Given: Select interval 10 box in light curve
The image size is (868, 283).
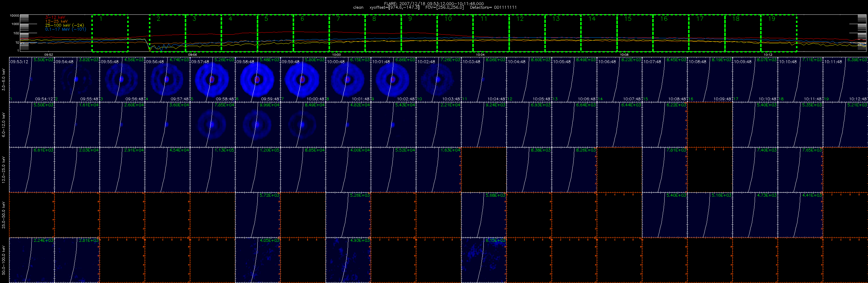Looking at the screenshot, I should (455, 33).
